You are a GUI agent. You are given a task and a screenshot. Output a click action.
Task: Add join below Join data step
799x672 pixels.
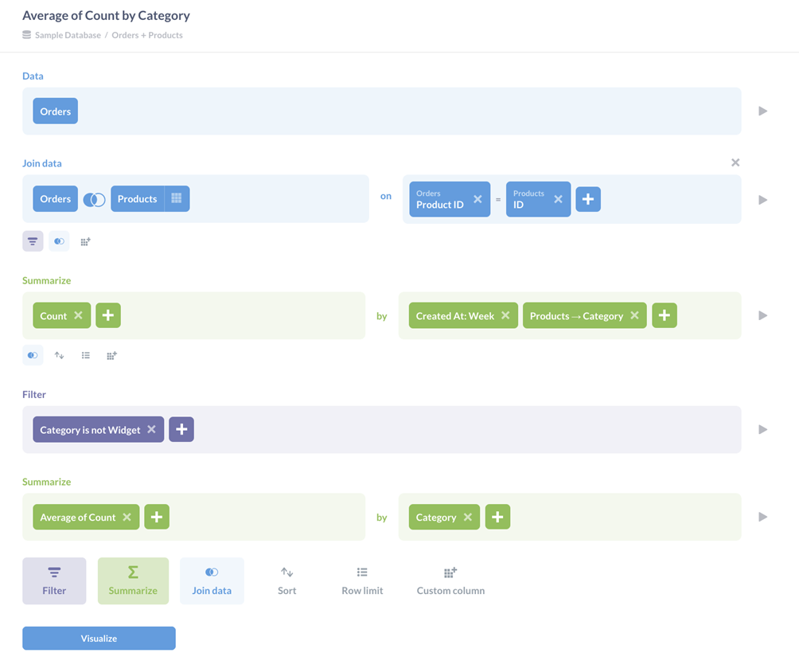click(x=59, y=241)
